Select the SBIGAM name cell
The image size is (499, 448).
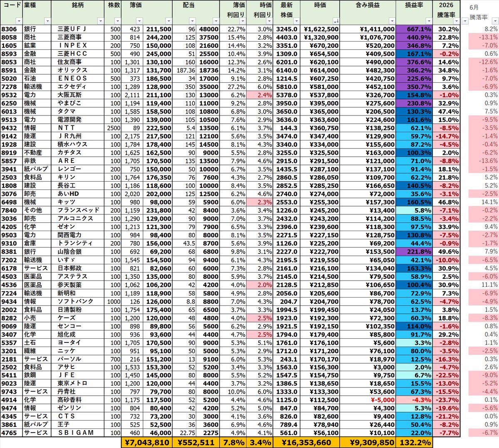point(77,433)
